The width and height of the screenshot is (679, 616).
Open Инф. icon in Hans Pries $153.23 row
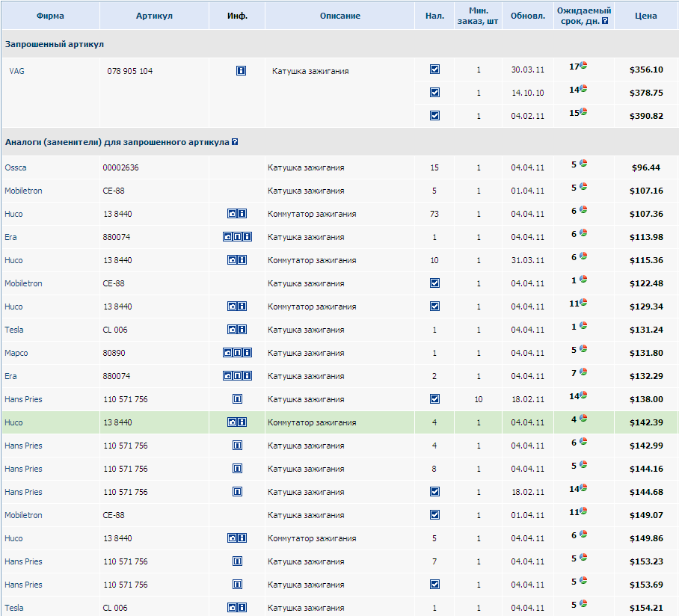point(237,561)
